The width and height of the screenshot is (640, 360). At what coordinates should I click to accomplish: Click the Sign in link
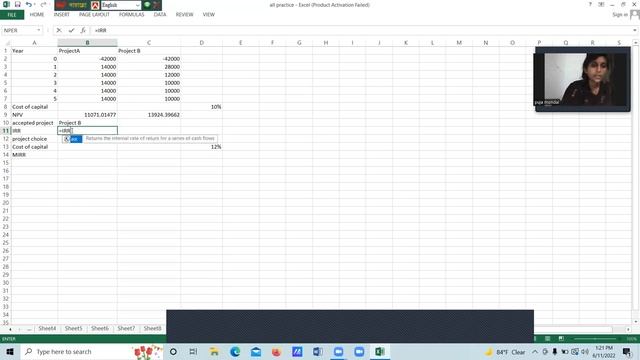click(x=620, y=15)
